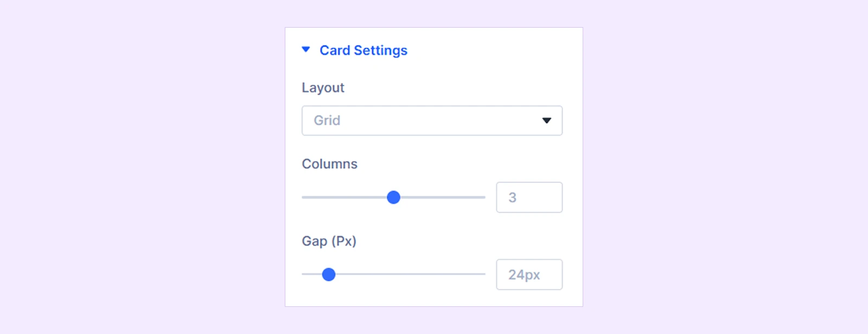Open the Layout dropdown showing Grid

coord(432,120)
